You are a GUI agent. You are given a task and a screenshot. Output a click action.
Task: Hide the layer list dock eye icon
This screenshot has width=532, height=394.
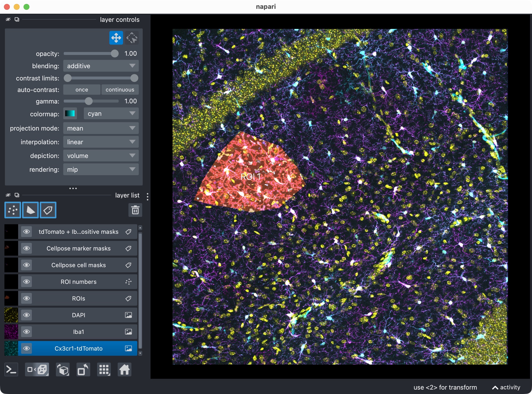point(8,195)
